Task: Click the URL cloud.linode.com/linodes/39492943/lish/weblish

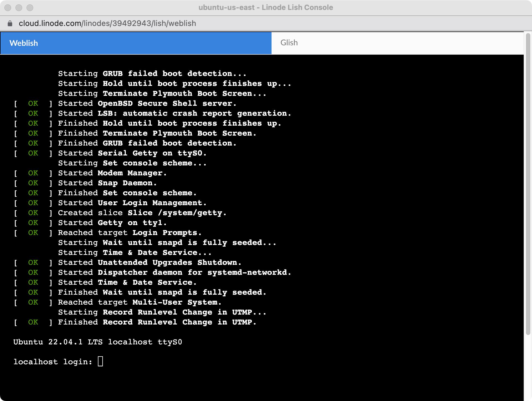Action: (x=108, y=23)
